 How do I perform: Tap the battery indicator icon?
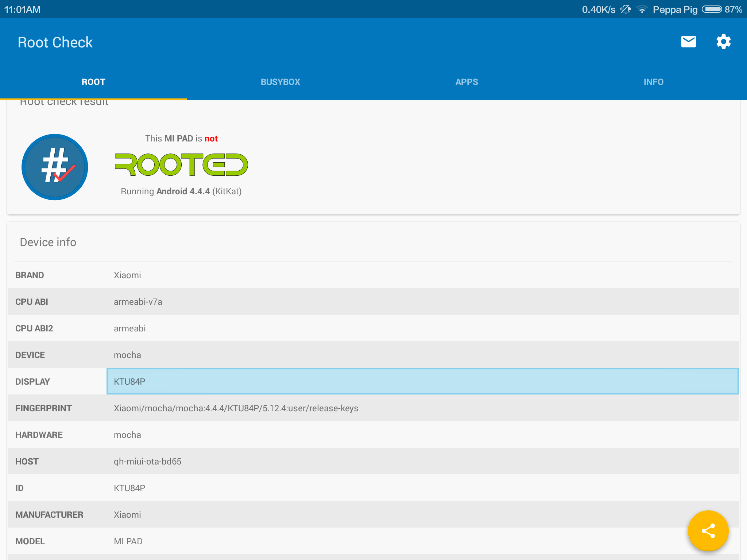[x=712, y=9]
